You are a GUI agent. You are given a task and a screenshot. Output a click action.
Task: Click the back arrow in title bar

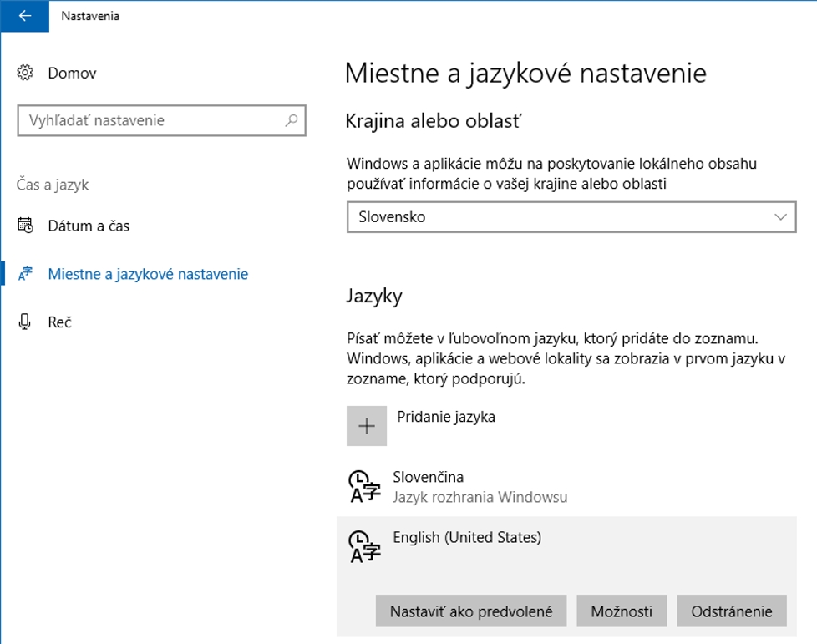coord(24,16)
